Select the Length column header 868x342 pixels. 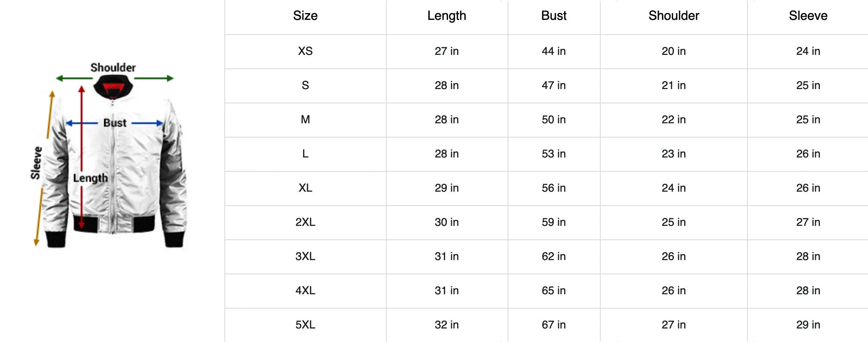click(x=447, y=16)
